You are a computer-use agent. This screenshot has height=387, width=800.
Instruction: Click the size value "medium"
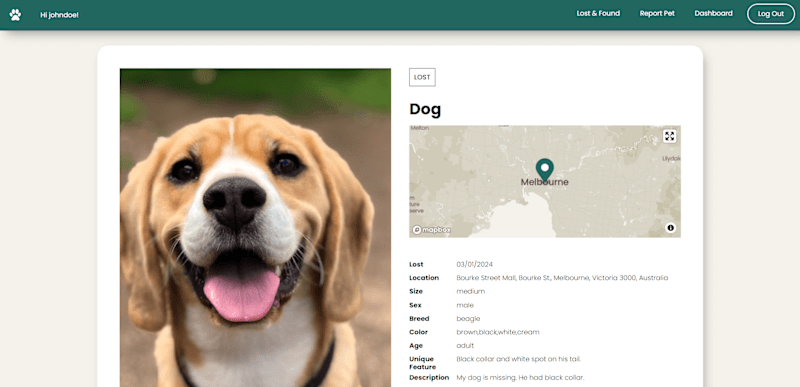(x=470, y=291)
